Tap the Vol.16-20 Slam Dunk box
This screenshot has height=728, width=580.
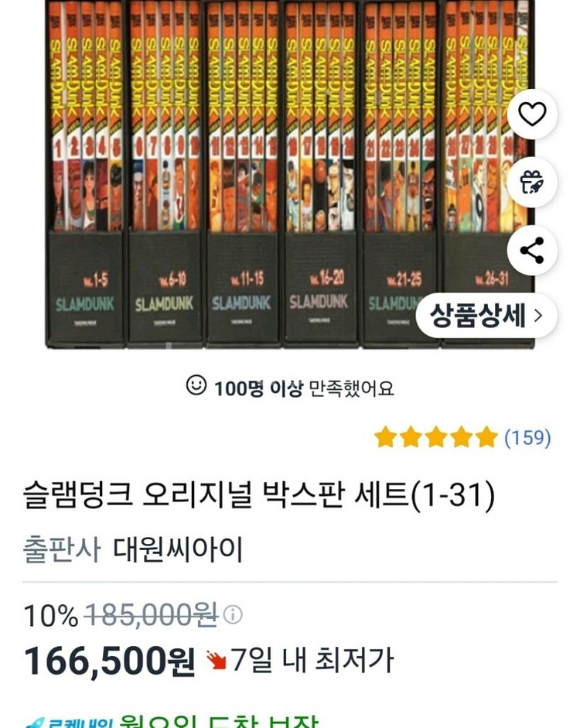320,174
